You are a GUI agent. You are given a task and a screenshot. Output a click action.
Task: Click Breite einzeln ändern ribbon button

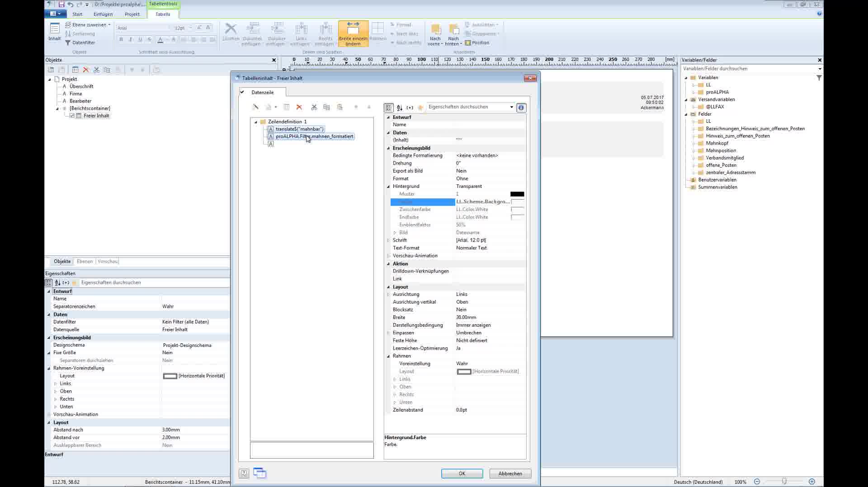[x=353, y=33]
